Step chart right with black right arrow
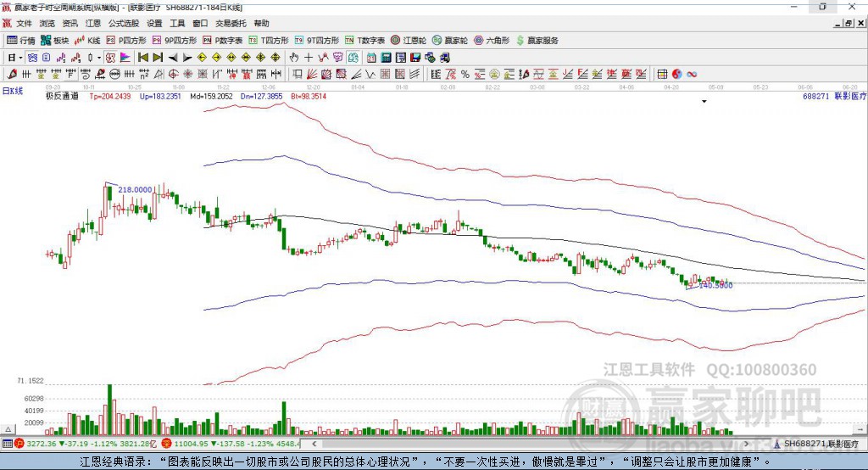 coord(187,58)
